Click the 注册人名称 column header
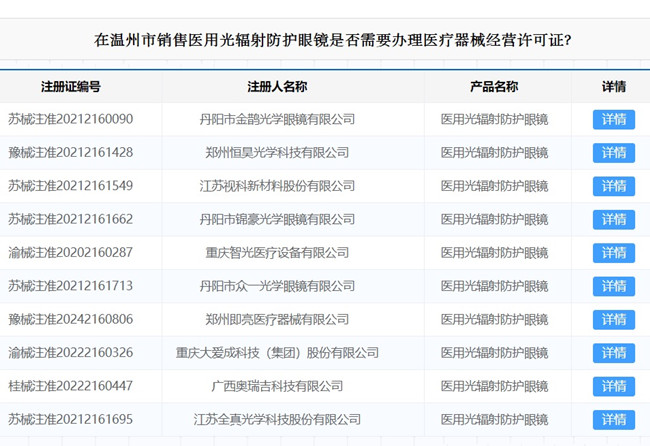650x446 pixels. click(277, 87)
